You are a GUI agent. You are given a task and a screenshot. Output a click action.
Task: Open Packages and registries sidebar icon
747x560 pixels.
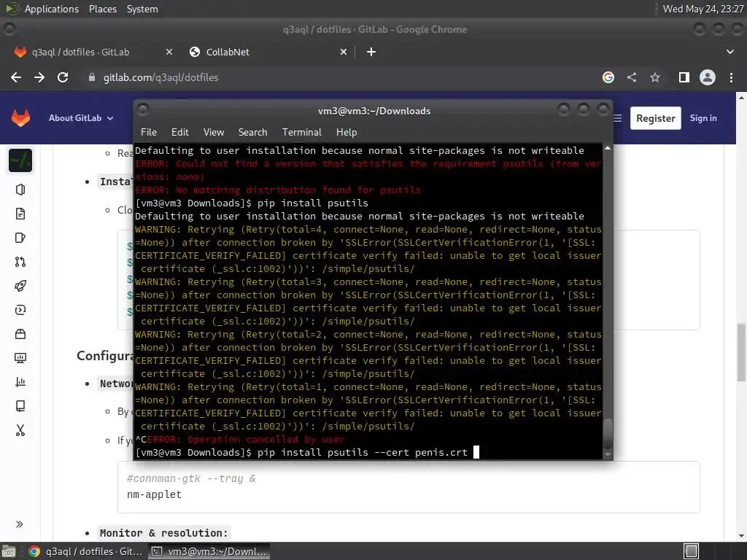(20, 334)
